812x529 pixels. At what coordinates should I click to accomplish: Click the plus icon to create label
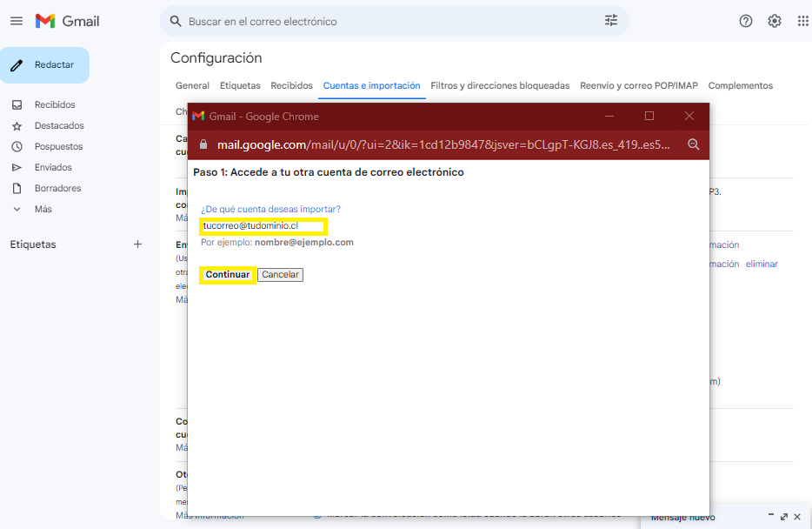click(137, 244)
